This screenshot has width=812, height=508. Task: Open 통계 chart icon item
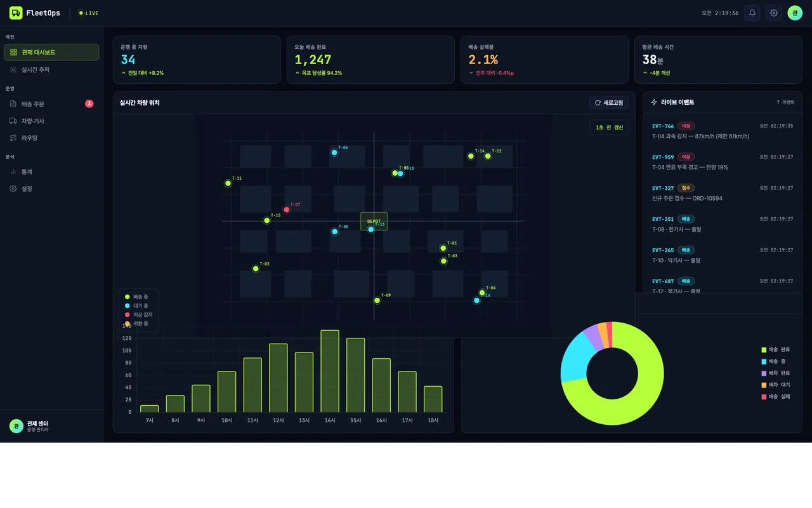point(51,171)
